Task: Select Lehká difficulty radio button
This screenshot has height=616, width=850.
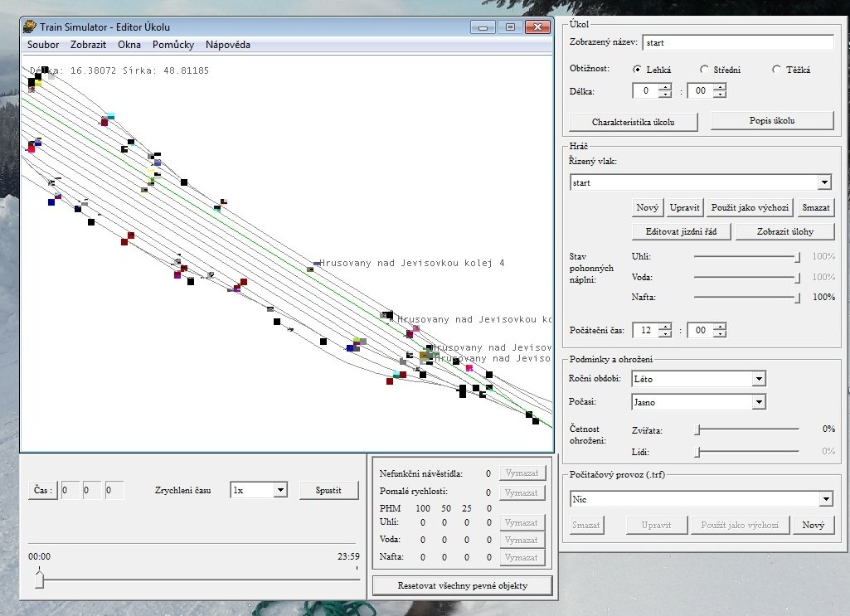Action: [x=638, y=70]
